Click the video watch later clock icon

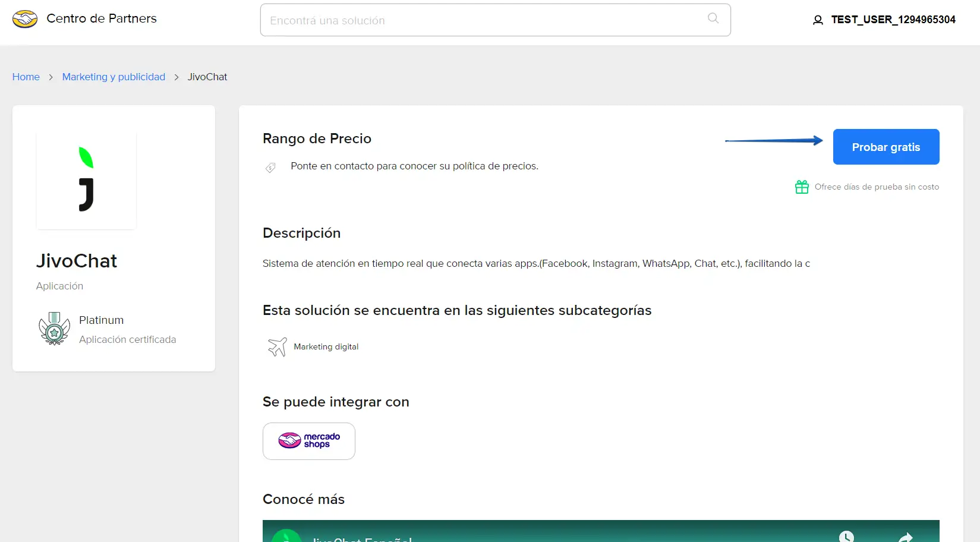pos(846,537)
